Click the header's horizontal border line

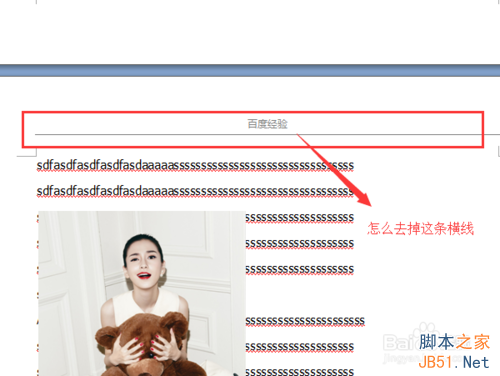[267, 135]
